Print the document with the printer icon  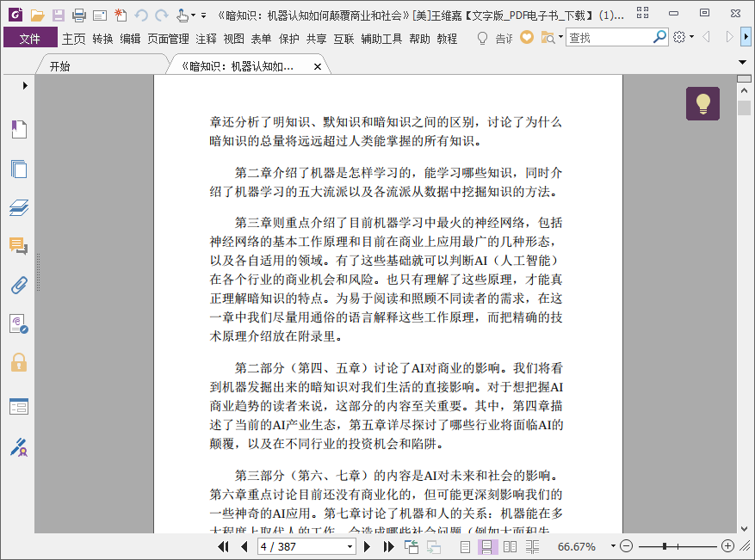(79, 15)
